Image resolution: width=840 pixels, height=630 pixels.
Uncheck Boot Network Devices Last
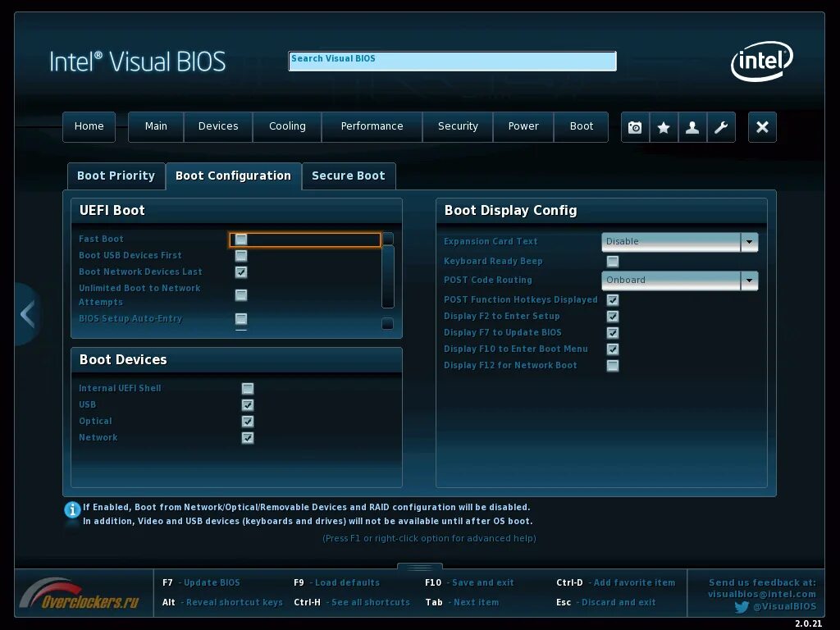coord(241,272)
